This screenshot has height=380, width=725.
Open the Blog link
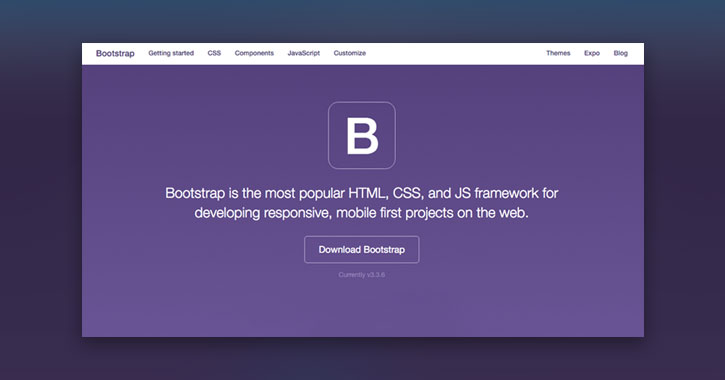pos(621,53)
